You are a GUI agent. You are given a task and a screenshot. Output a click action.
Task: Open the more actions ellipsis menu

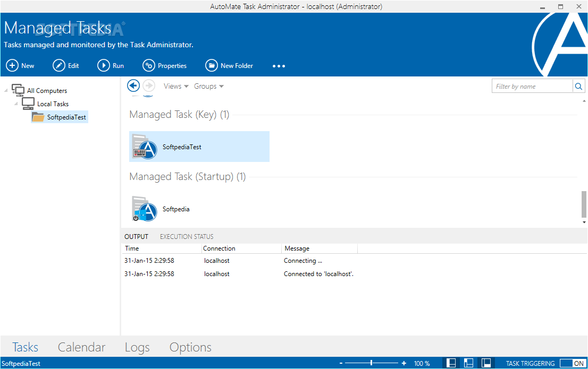(279, 66)
